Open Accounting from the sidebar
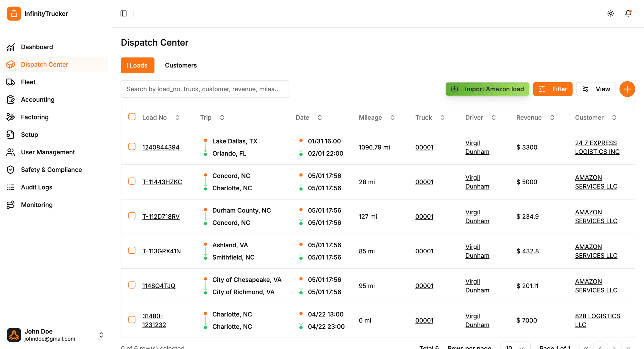The height and width of the screenshot is (349, 644). pyautogui.click(x=38, y=99)
